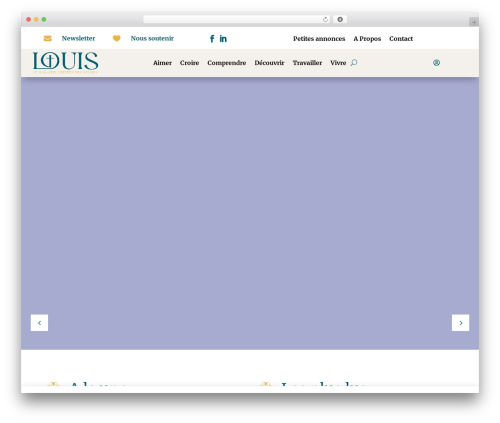Image resolution: width=500 pixels, height=423 pixels.
Task: Open the Contact page
Action: (401, 39)
